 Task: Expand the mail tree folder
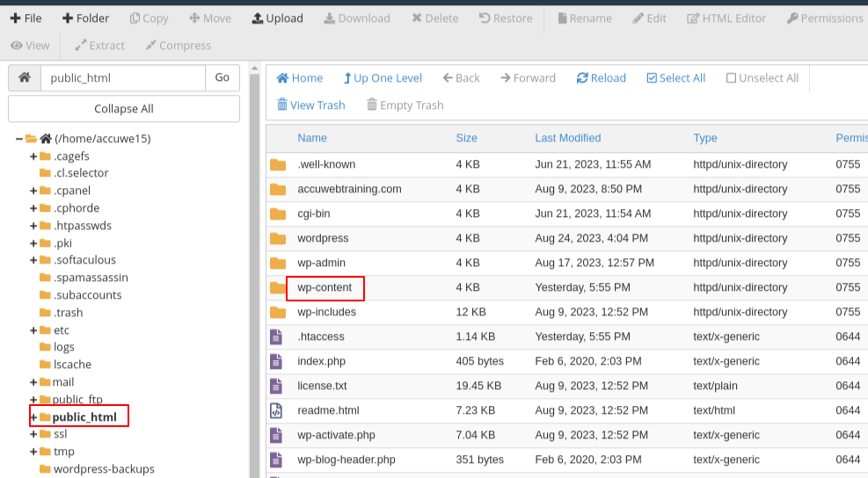pyautogui.click(x=33, y=382)
